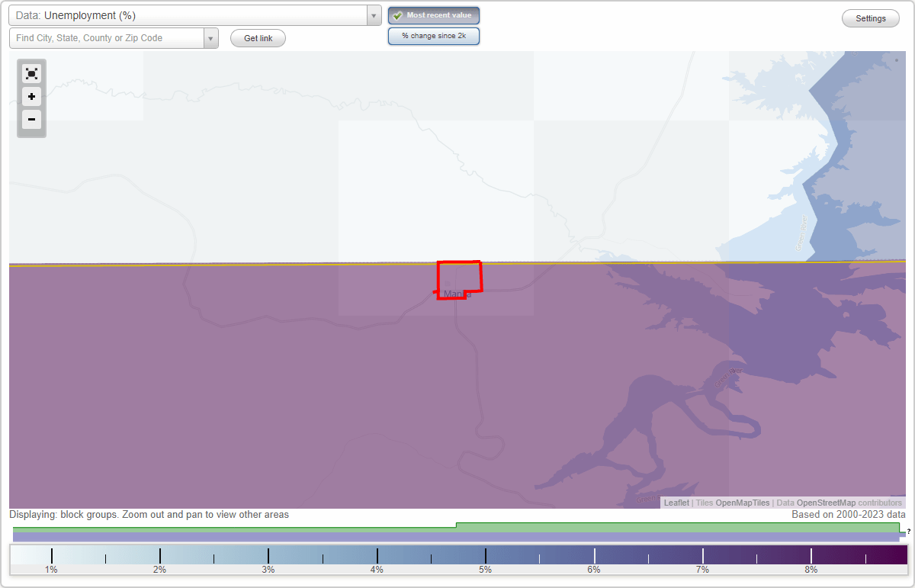Open the Settings button
915x588 pixels.
(871, 19)
